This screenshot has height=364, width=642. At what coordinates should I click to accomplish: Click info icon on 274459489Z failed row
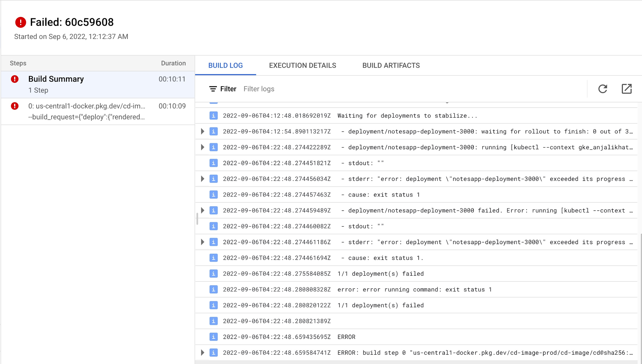click(x=214, y=210)
